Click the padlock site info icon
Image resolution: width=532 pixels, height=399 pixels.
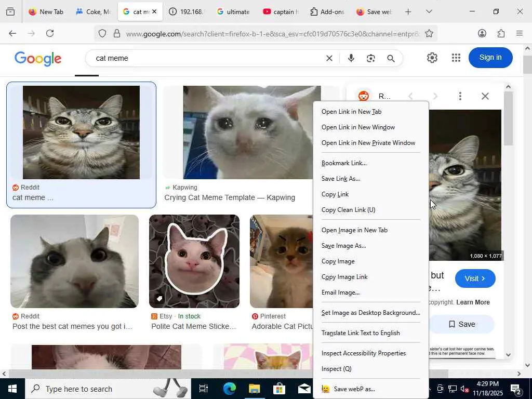point(117,33)
